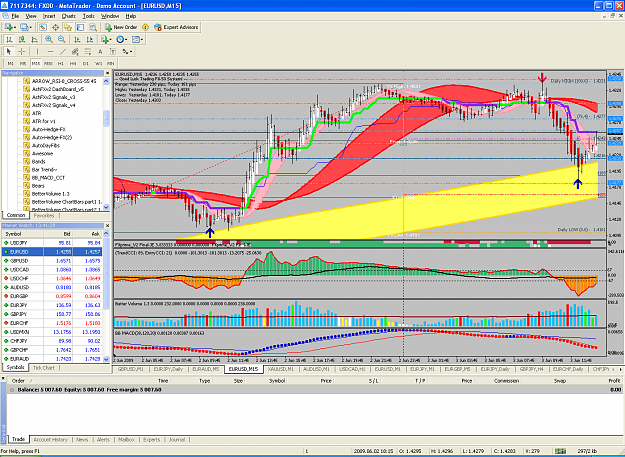Switch timeframe to D1
Screen dimensions: 625x457
86,63
